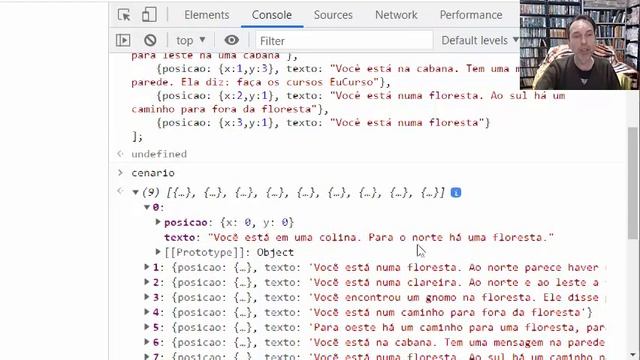The height and width of the screenshot is (360, 640).
Task: Select the Console tab
Action: [x=272, y=15]
